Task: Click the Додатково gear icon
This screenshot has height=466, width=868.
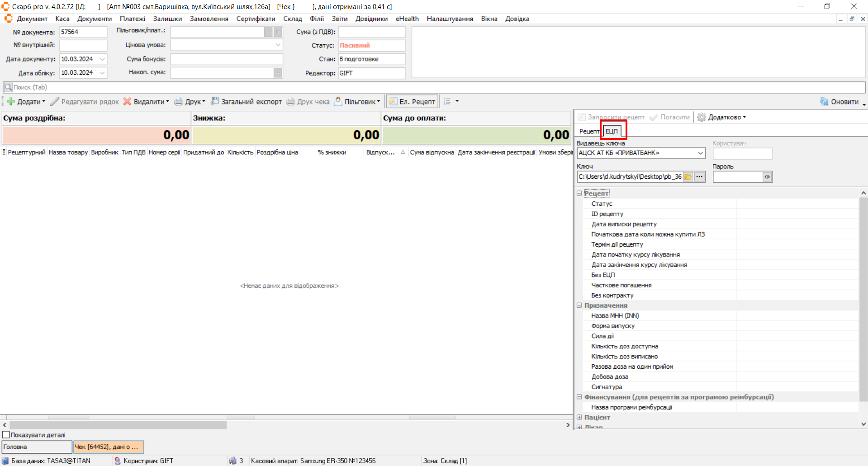Action: [702, 117]
